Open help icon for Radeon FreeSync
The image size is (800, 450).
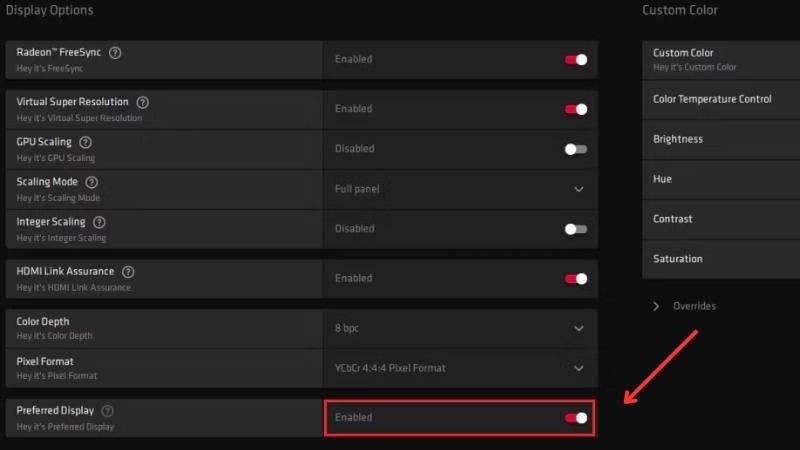click(115, 53)
